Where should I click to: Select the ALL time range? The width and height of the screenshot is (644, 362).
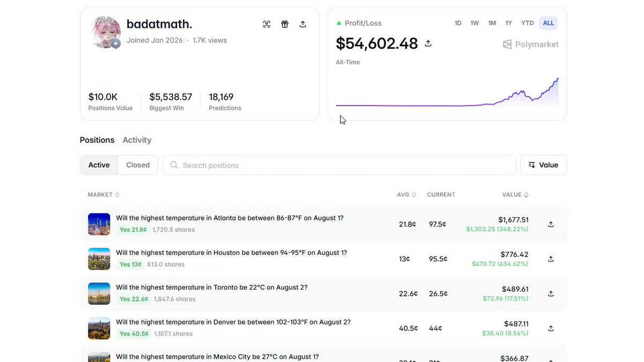click(548, 23)
